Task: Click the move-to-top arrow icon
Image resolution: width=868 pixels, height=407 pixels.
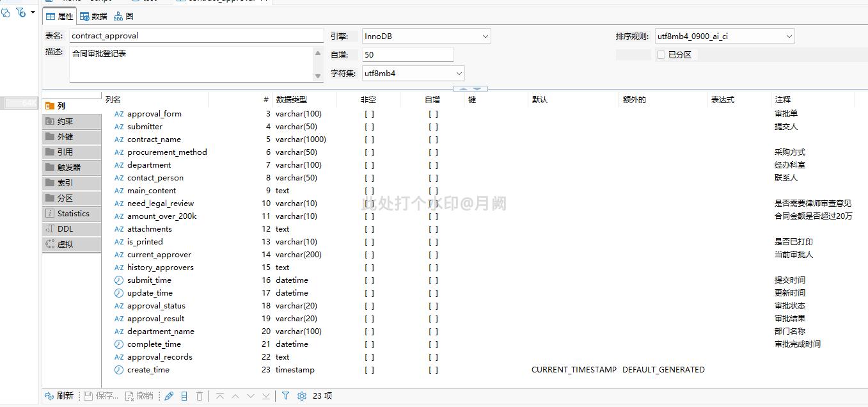Action: (220, 396)
